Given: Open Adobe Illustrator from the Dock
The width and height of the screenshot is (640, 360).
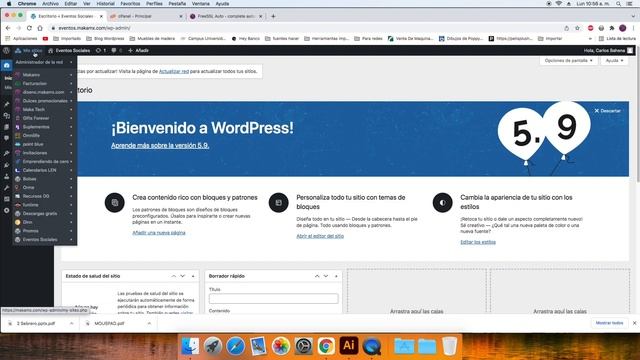Looking at the screenshot, I should tap(349, 346).
